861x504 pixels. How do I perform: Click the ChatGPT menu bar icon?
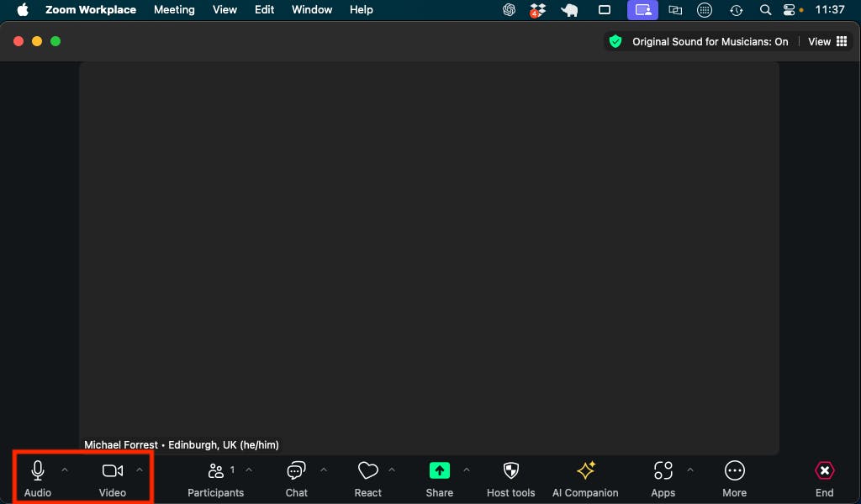click(509, 10)
